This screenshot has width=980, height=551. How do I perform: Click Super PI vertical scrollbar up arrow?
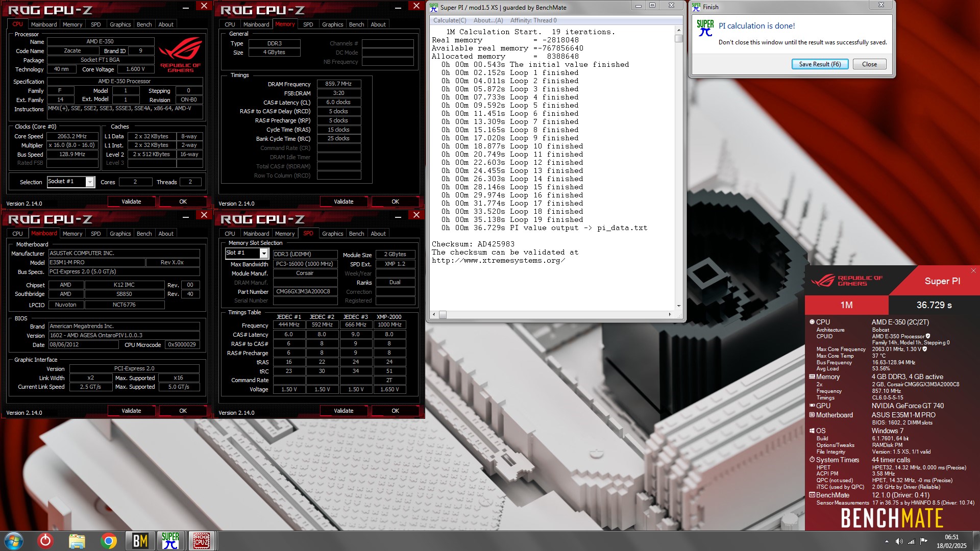[x=678, y=30]
